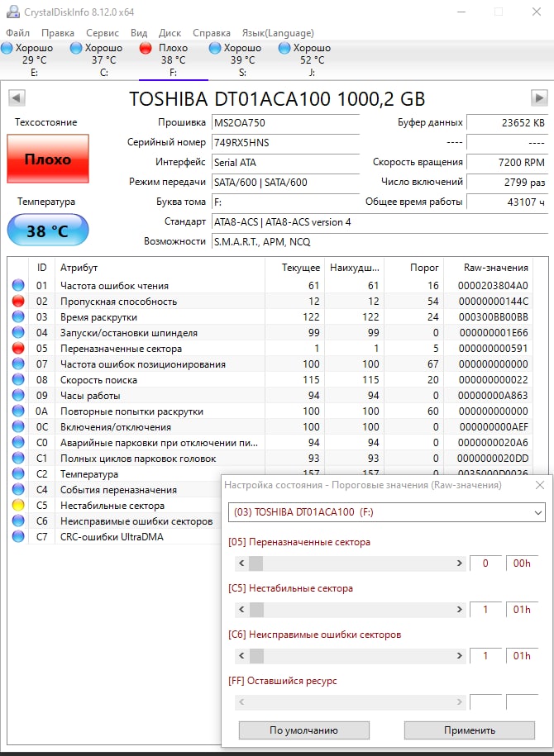Open the TOSHIBA DT01ACA100 (F:) disk dropdown
The width and height of the screenshot is (554, 756).
pyautogui.click(x=386, y=512)
